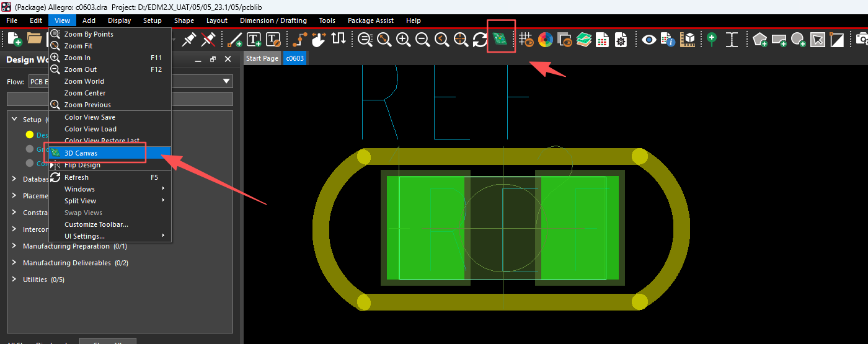Click the green stacked layers icon
The image size is (868, 344).
pyautogui.click(x=583, y=40)
